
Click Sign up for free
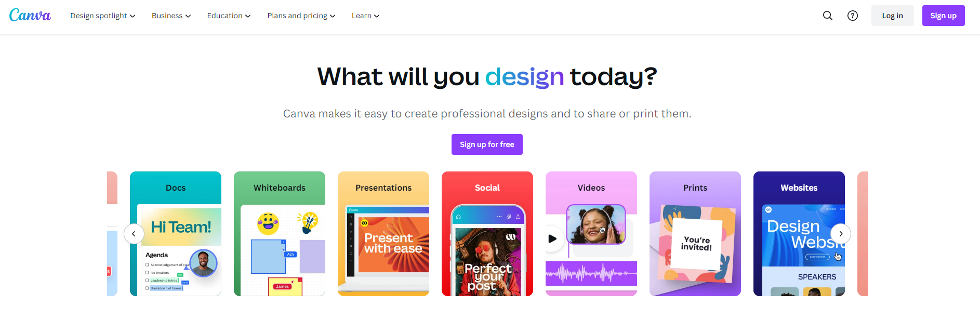[x=487, y=144]
